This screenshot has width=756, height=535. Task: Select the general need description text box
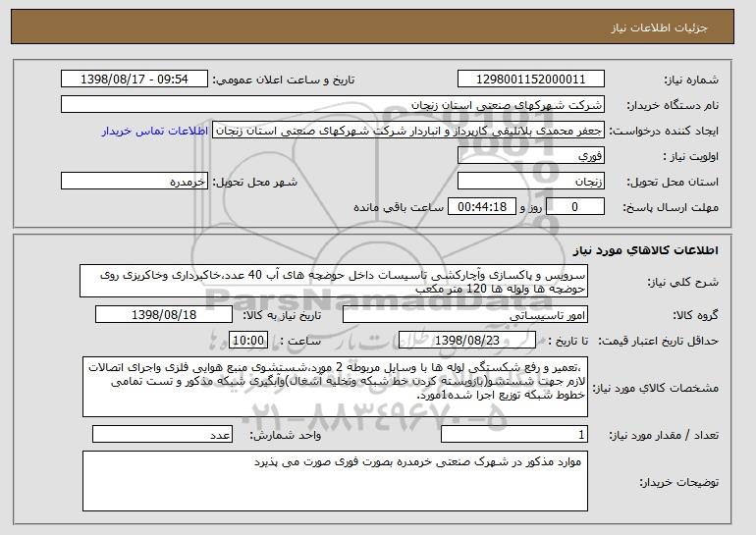[x=334, y=281]
